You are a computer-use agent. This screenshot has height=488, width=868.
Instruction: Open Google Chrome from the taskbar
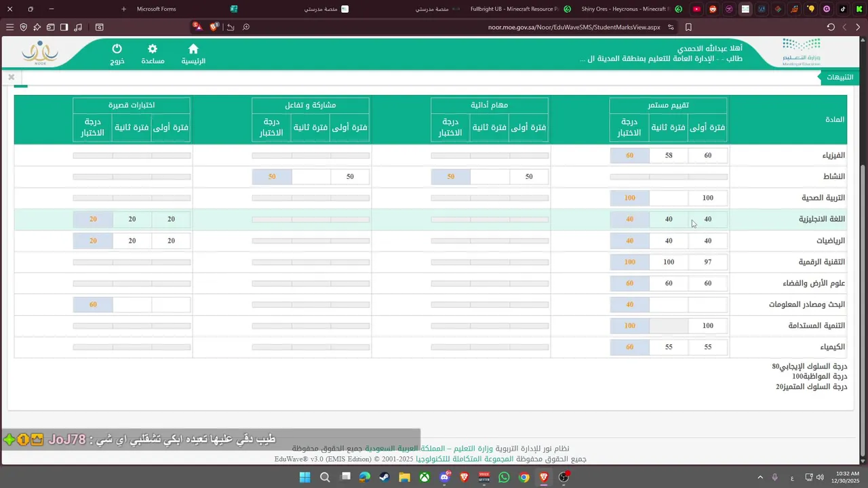[524, 477]
